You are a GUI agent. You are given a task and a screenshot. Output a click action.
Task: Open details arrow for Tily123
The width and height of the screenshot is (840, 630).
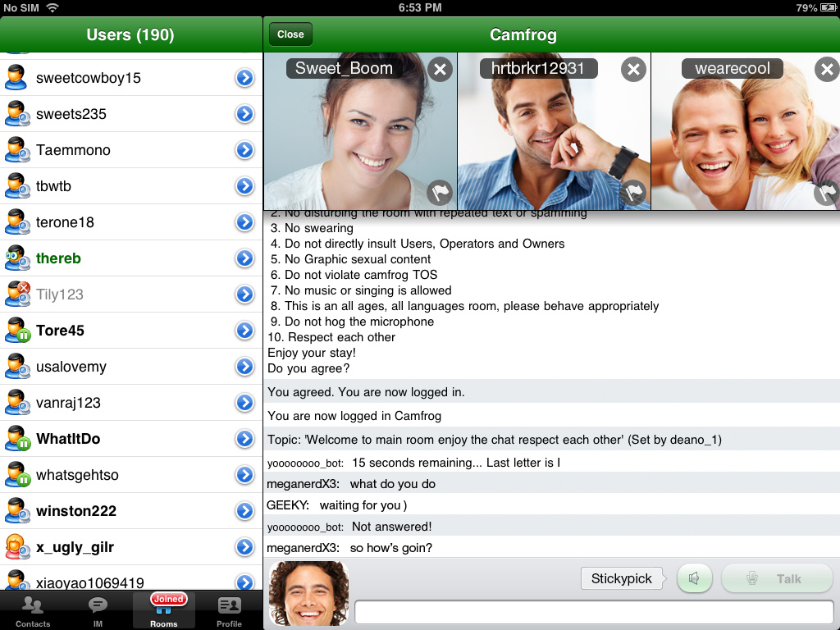244,294
